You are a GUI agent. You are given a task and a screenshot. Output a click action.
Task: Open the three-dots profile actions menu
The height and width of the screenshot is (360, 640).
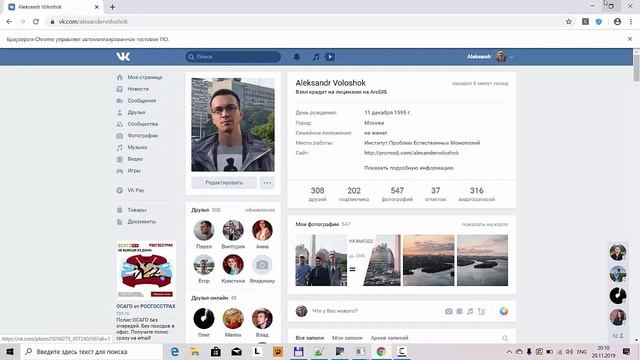pyautogui.click(x=267, y=183)
